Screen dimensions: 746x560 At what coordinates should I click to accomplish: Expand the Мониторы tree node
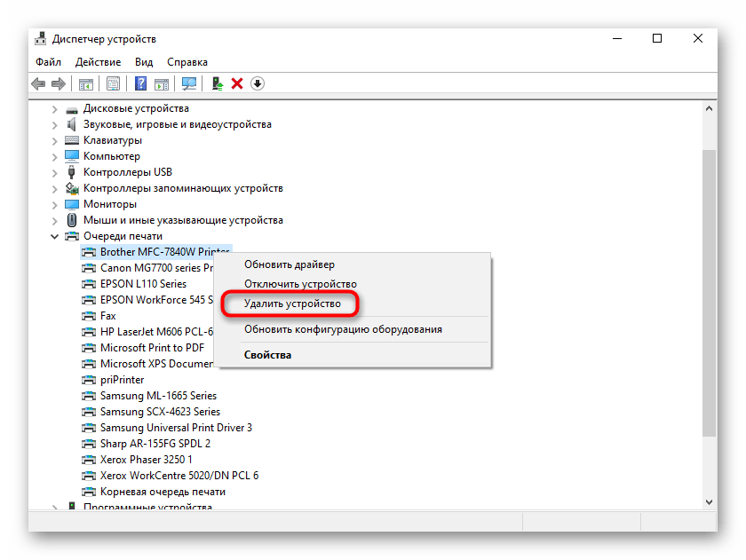[55, 204]
